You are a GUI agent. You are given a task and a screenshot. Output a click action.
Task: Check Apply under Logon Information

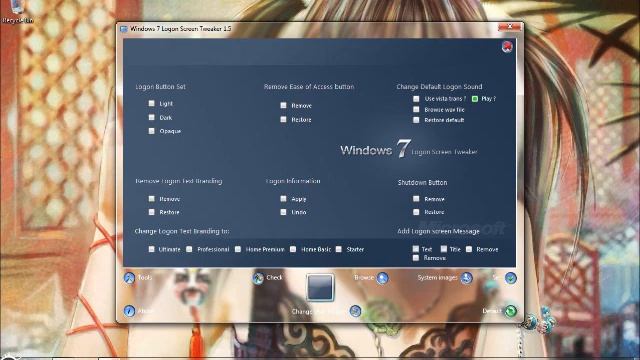283,199
